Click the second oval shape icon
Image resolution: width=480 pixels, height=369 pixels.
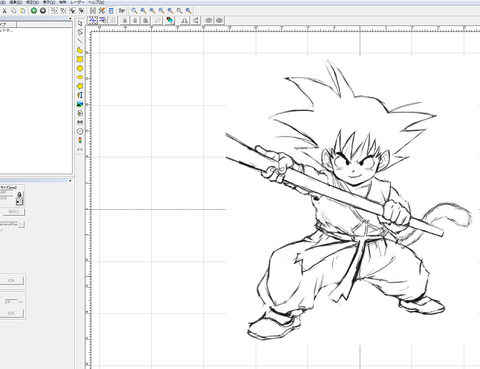219,20
